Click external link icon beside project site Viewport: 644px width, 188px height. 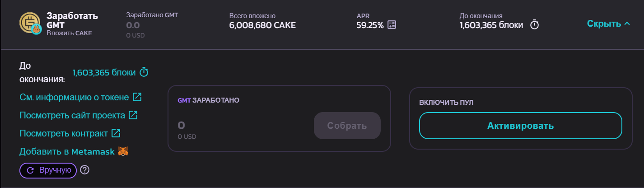pyautogui.click(x=133, y=115)
